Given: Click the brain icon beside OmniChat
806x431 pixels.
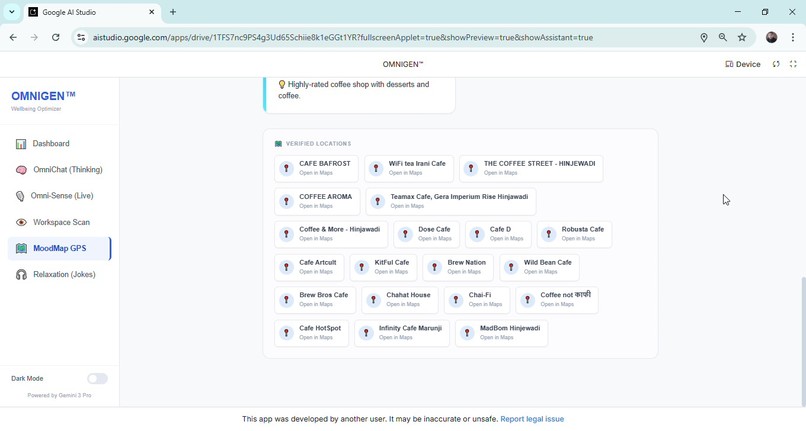Looking at the screenshot, I should 21,170.
